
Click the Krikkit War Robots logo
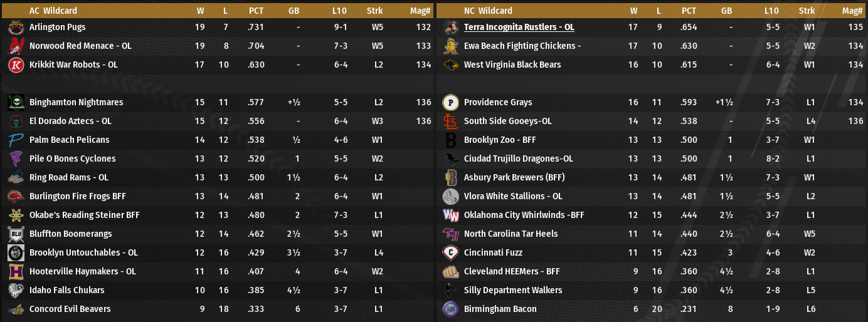pos(16,65)
